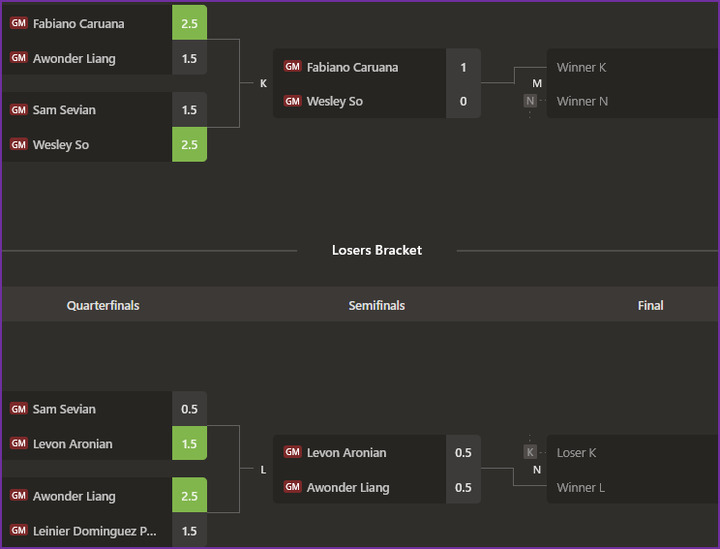Click the L match label in Losers Bracket
Image resolution: width=720 pixels, height=549 pixels.
click(263, 470)
